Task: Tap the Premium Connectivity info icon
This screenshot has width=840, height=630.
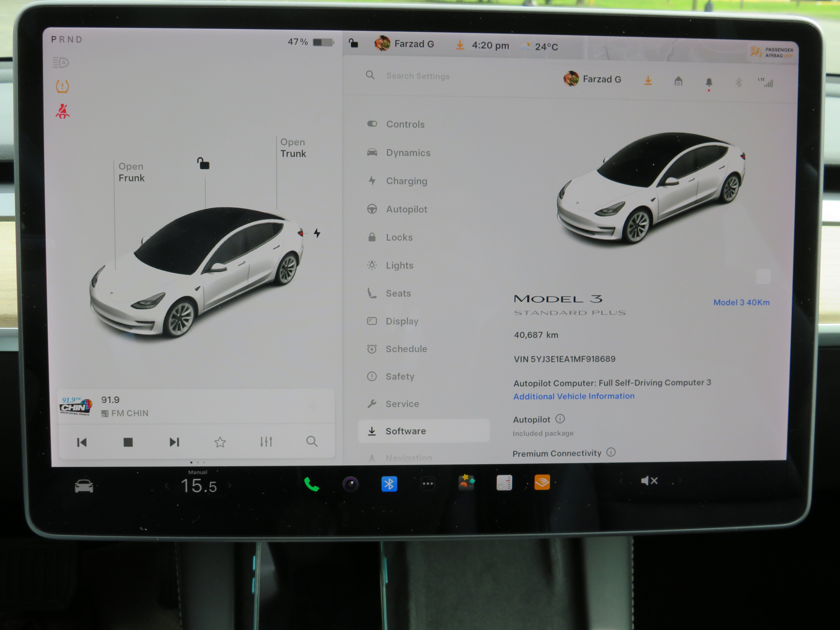Action: (x=611, y=452)
